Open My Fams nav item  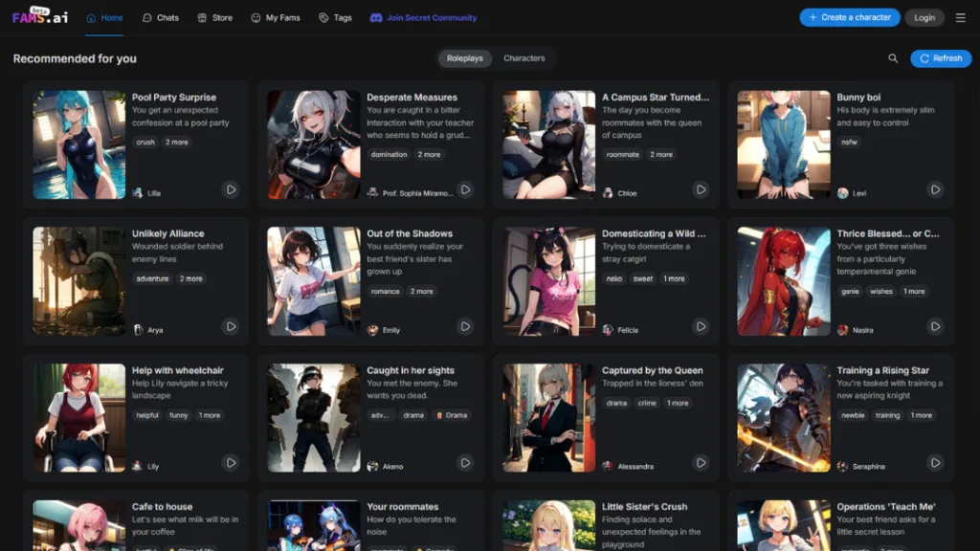coord(276,17)
